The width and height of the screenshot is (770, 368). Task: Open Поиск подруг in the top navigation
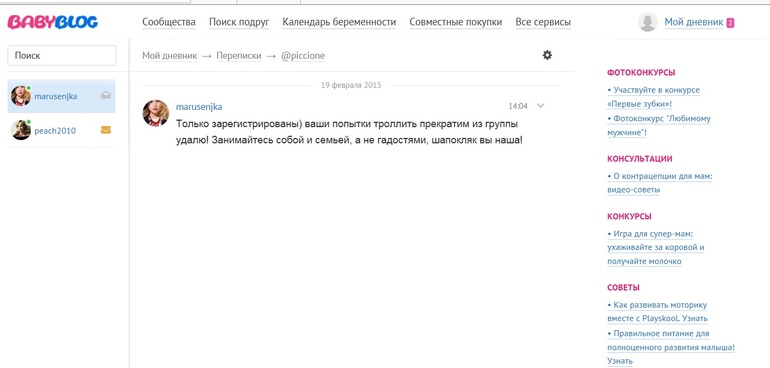click(x=239, y=22)
